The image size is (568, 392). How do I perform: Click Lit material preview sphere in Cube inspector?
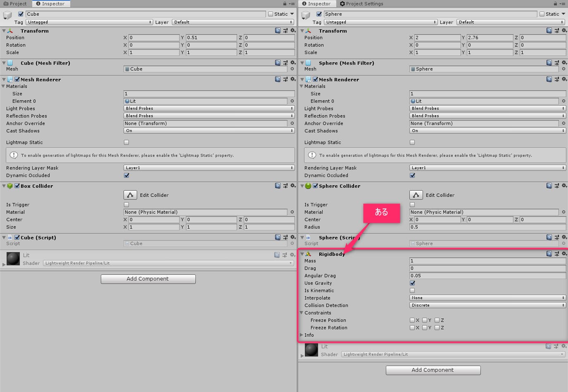tap(13, 259)
